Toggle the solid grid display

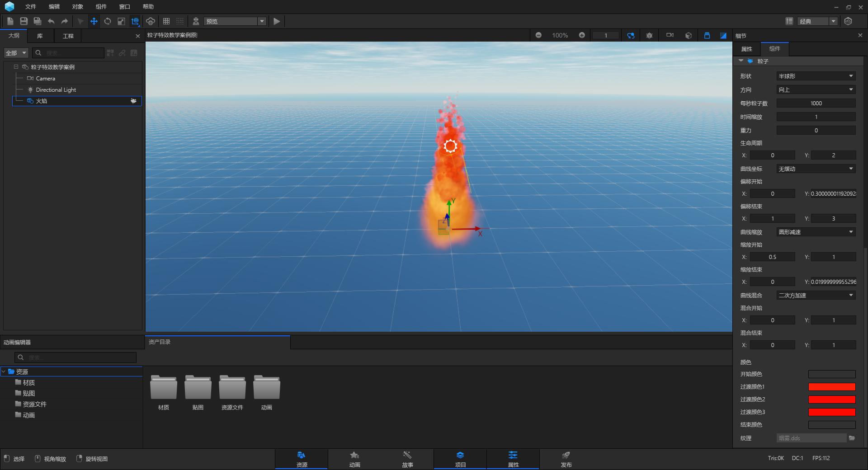166,21
